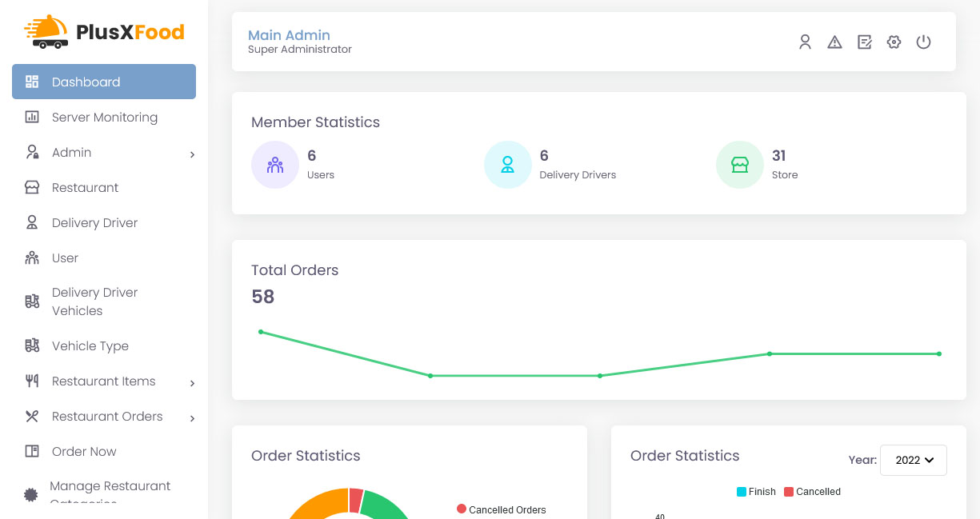Click the Delivery Drivers statistic label

coord(578,174)
